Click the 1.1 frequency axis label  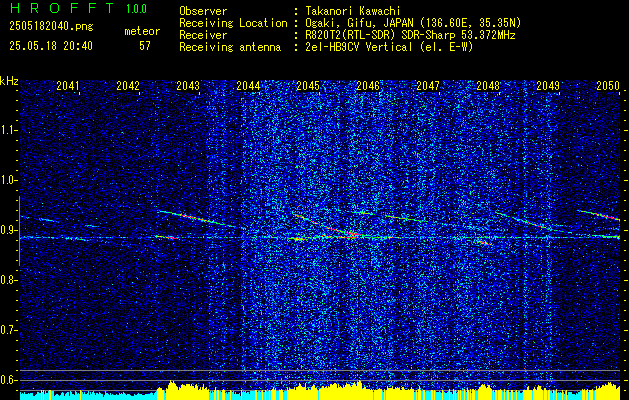click(x=9, y=130)
